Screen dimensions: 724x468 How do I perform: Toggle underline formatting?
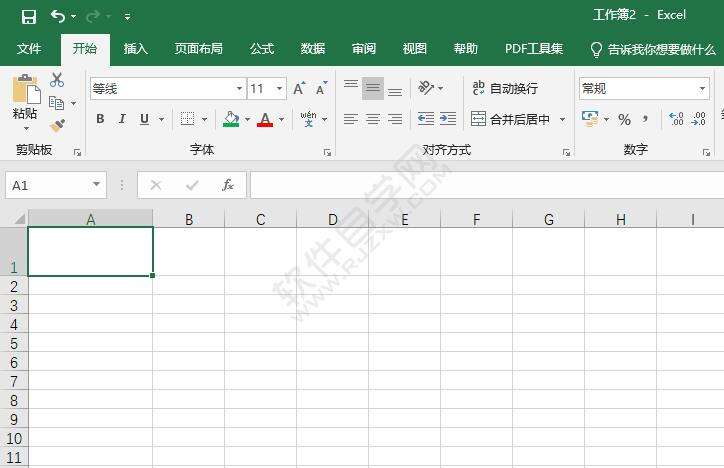(x=145, y=119)
